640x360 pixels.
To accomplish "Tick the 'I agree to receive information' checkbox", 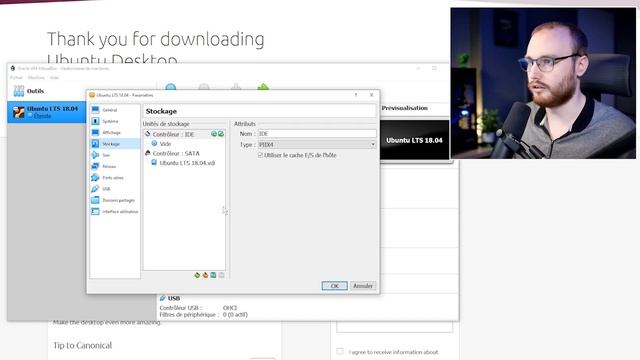I will point(340,351).
